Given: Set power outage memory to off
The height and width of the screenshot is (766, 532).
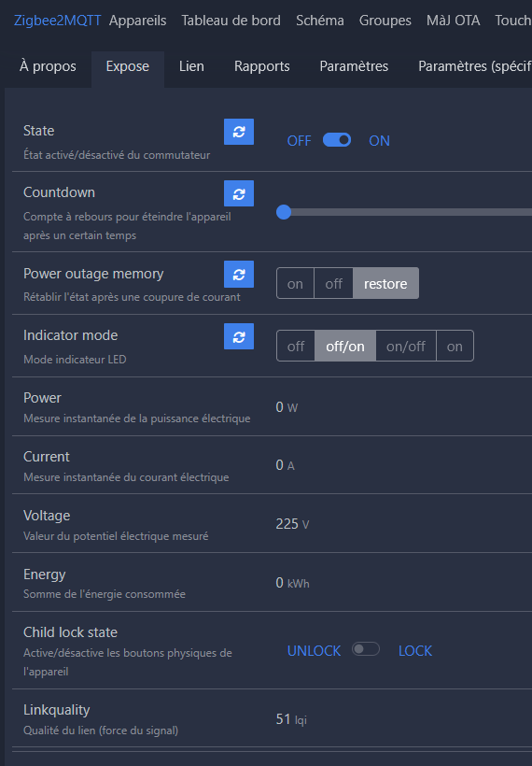Looking at the screenshot, I should 334,283.
